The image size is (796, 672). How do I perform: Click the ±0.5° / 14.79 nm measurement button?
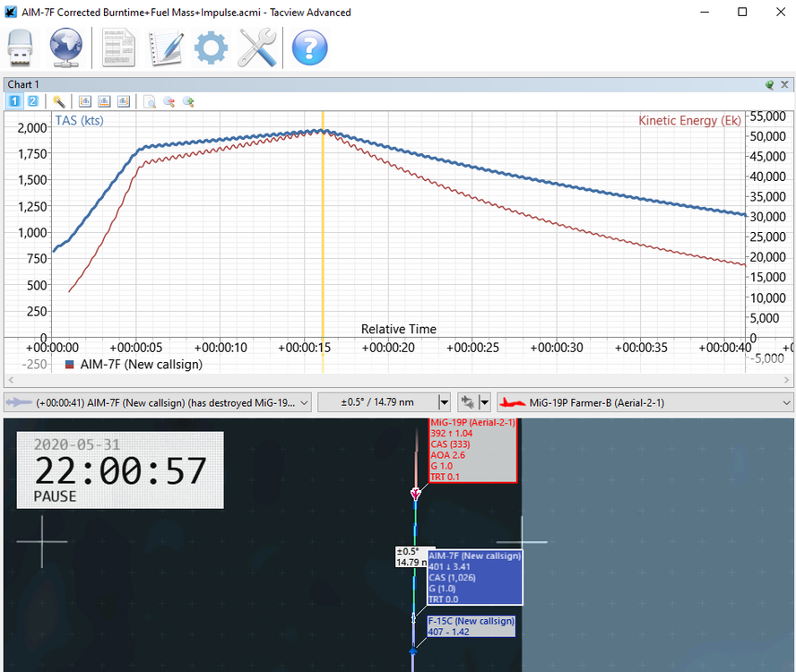[x=377, y=402]
